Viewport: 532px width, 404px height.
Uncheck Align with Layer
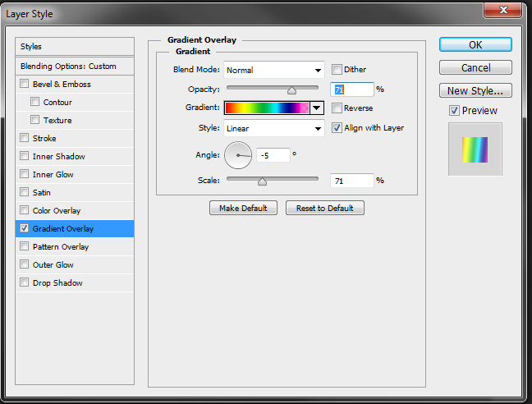pyautogui.click(x=337, y=128)
